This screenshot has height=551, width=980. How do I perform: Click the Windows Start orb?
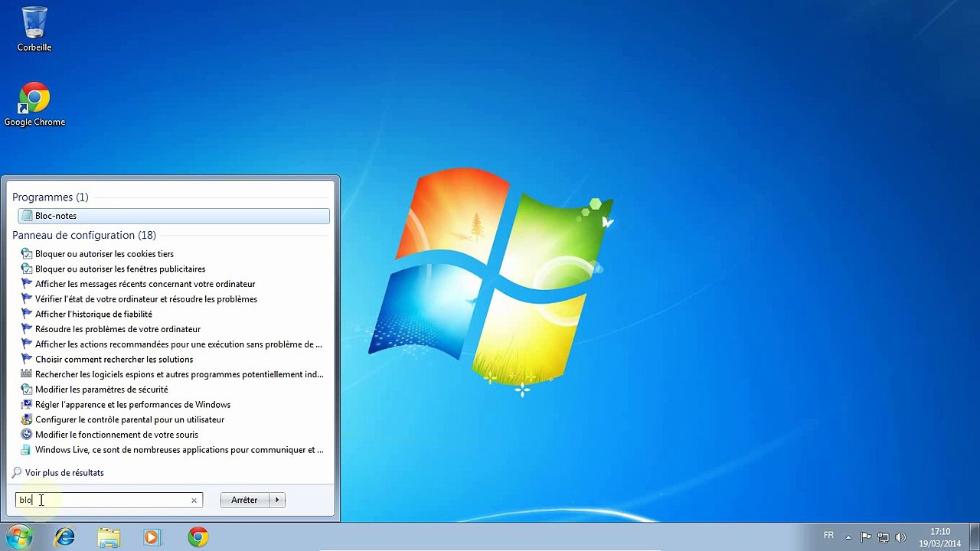19,537
